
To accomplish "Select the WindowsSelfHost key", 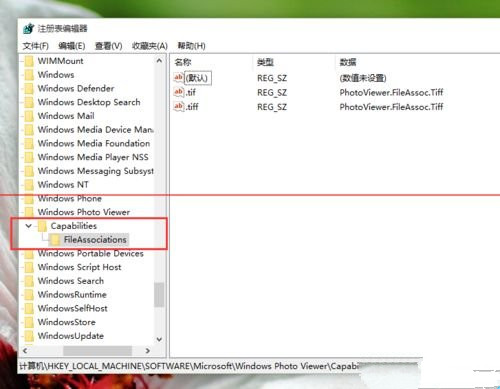I will pos(72,308).
